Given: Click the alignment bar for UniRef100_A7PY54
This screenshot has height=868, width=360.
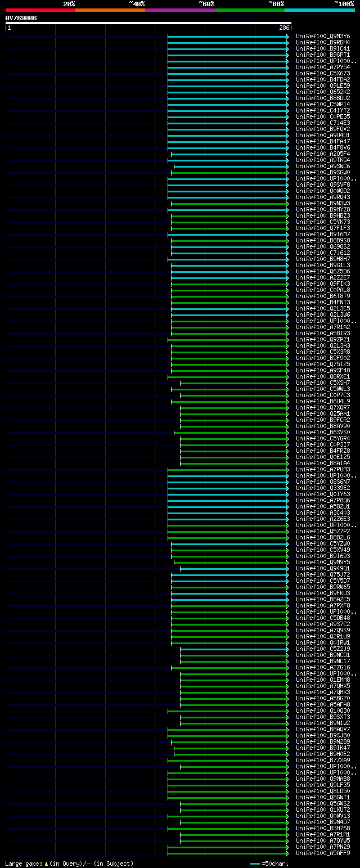Looking at the screenshot, I should tap(228, 67).
